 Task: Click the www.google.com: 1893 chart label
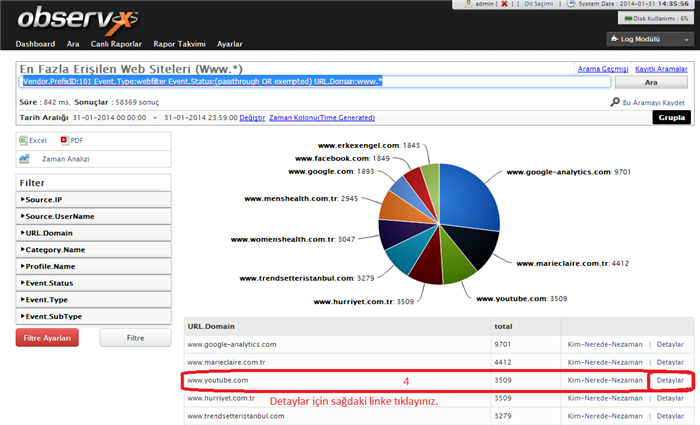click(331, 171)
